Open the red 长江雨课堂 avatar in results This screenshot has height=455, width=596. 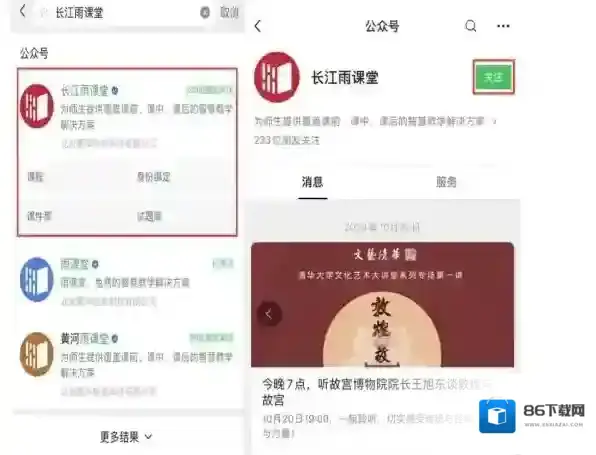tap(37, 106)
